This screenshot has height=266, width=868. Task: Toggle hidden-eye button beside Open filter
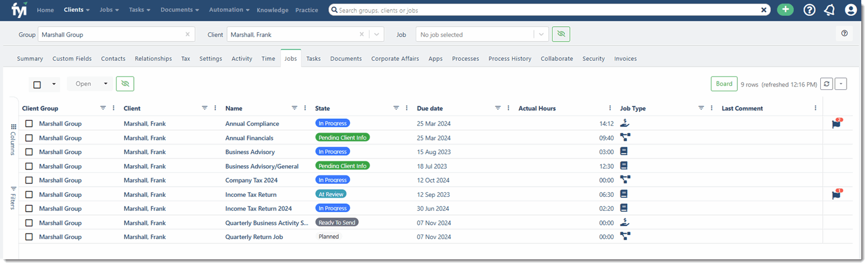(x=125, y=84)
